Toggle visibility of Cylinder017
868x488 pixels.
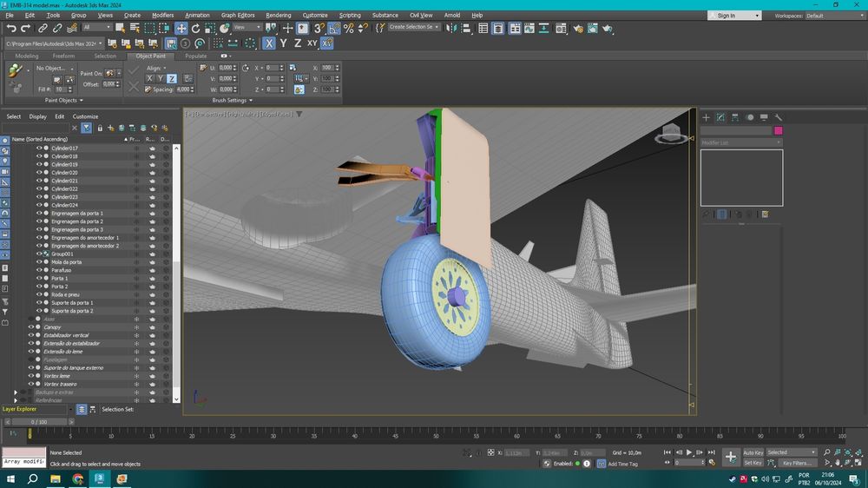click(x=39, y=148)
